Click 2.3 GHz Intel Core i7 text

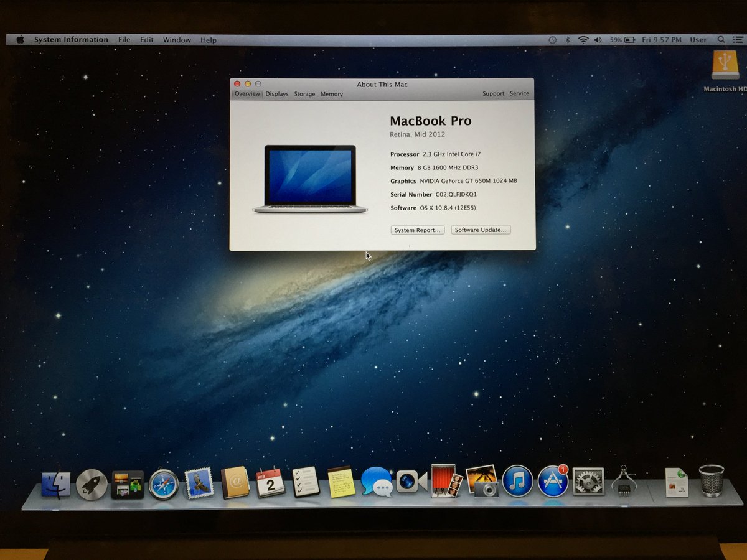[x=451, y=154]
